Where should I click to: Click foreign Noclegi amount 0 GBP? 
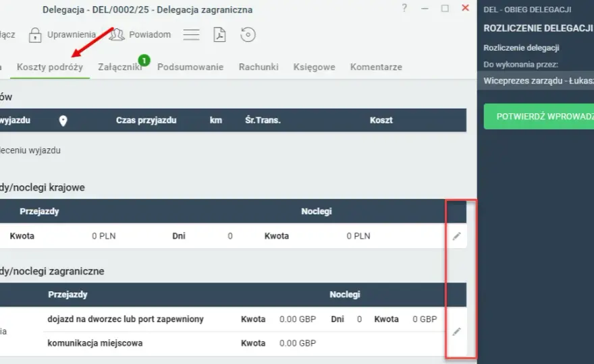[425, 319]
